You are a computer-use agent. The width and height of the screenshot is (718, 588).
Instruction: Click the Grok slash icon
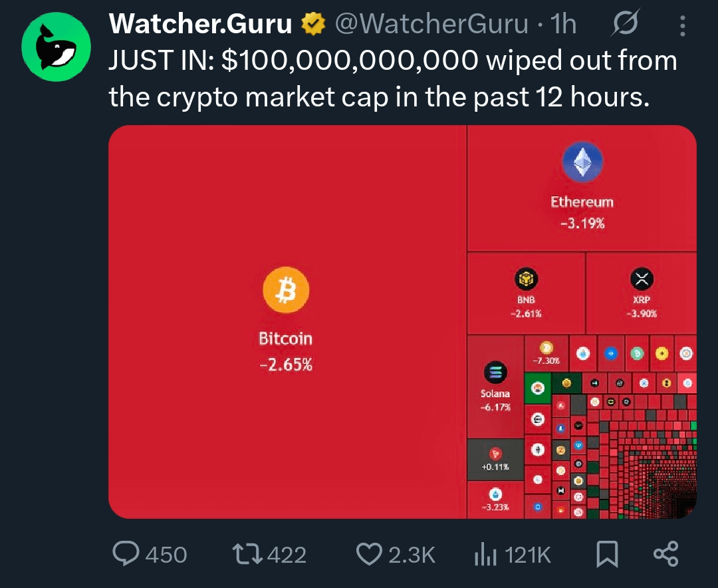tap(624, 25)
